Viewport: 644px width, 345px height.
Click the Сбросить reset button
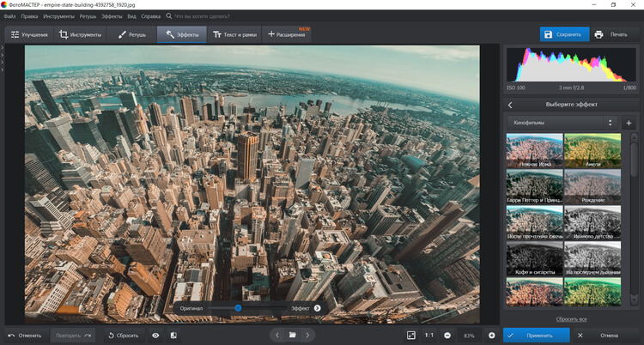pos(122,335)
